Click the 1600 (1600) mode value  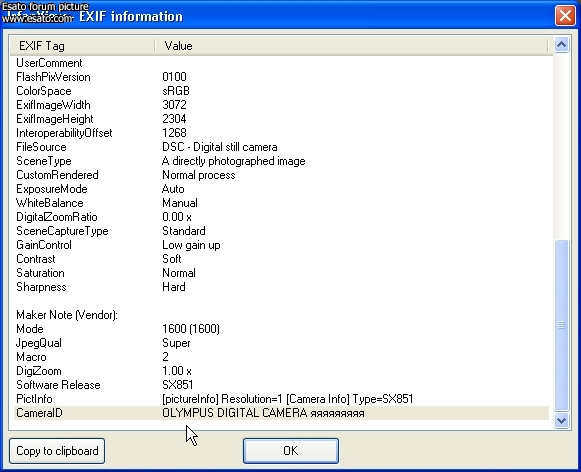coord(191,329)
